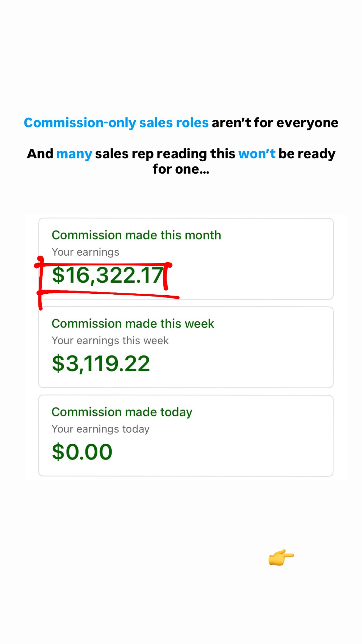Image resolution: width=362 pixels, height=644 pixels.
Task: Select 'Your earnings today' subtitle
Action: (101, 429)
